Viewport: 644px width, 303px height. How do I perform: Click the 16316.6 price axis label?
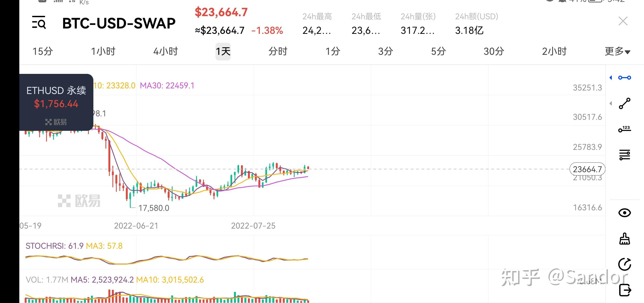pos(587,208)
